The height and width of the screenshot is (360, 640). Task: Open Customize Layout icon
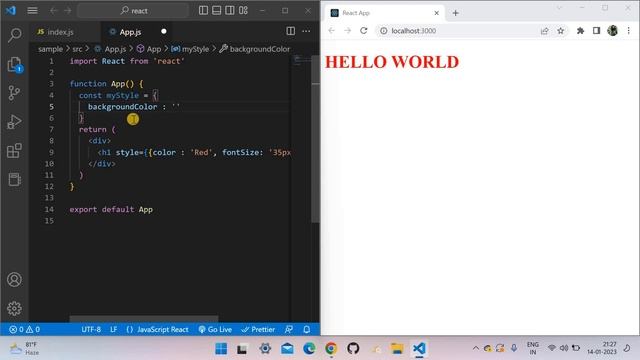tap(243, 11)
